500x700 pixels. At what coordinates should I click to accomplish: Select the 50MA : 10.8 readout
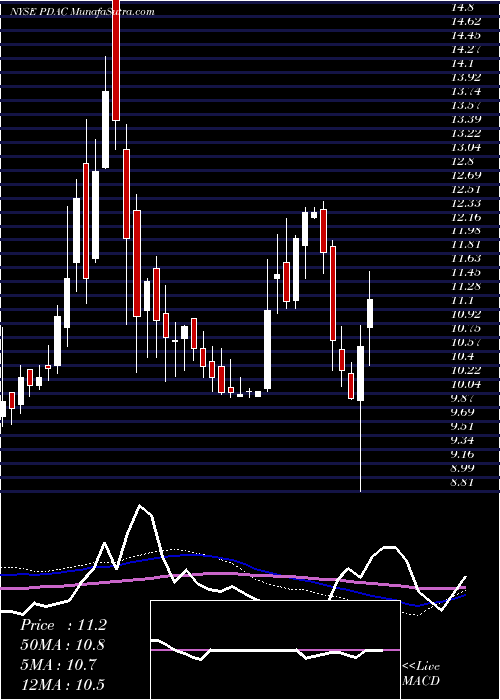coord(63,645)
